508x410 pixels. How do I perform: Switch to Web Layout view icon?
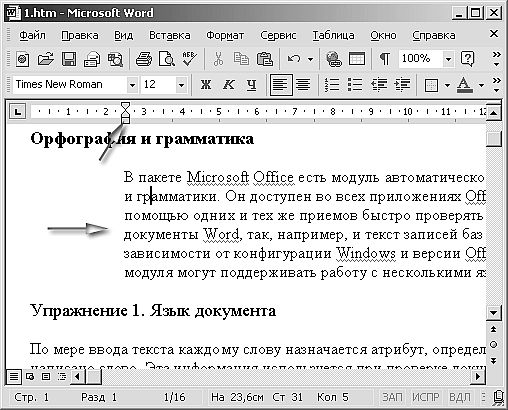31,377
